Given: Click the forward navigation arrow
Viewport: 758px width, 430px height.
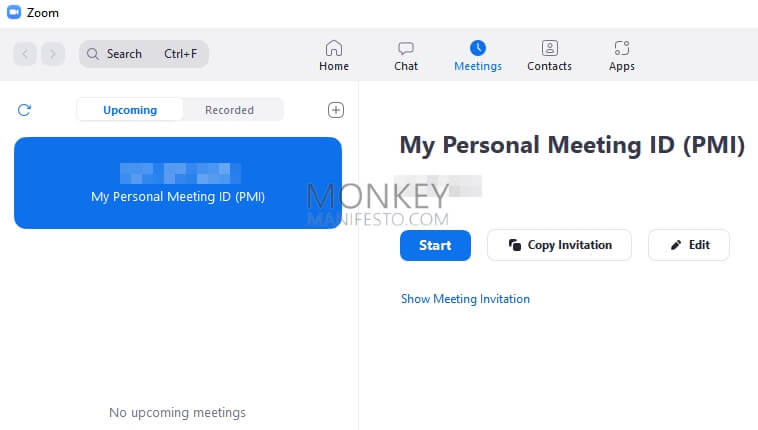Looking at the screenshot, I should 53,54.
